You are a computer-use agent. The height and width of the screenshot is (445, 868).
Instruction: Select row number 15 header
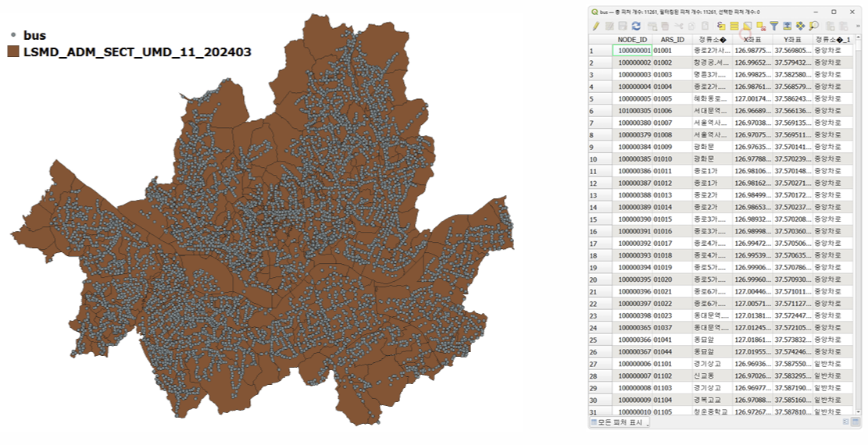pos(601,219)
